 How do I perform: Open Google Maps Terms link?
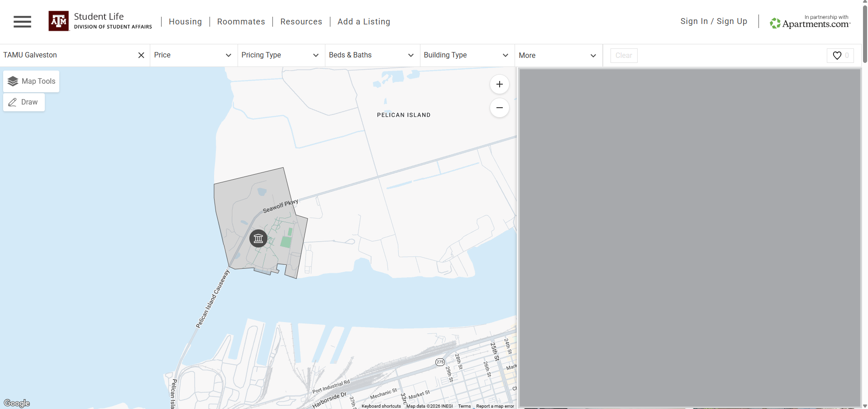[464, 406]
